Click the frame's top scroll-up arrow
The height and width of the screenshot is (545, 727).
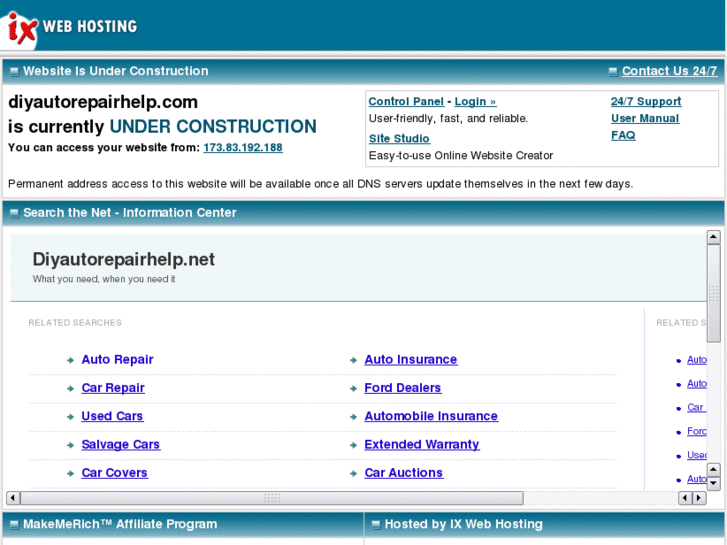714,237
